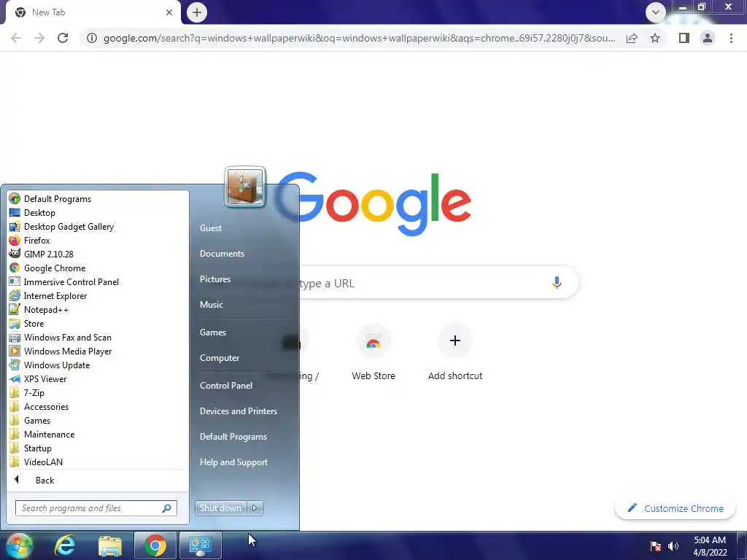Screen dimensions: 747x560
Task: Open the tab search dropdown
Action: pos(656,12)
